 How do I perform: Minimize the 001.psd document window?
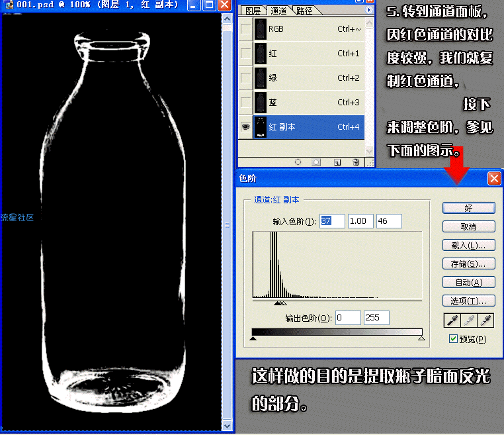click(x=194, y=5)
